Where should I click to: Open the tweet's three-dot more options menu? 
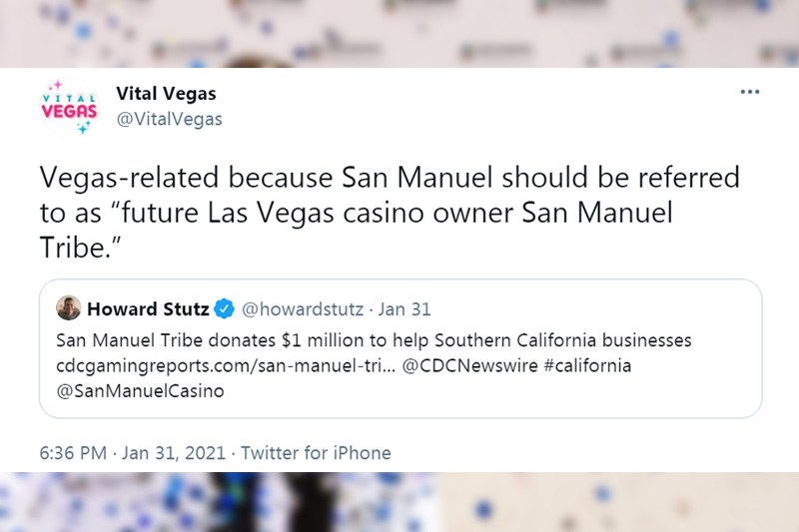pos(750,92)
